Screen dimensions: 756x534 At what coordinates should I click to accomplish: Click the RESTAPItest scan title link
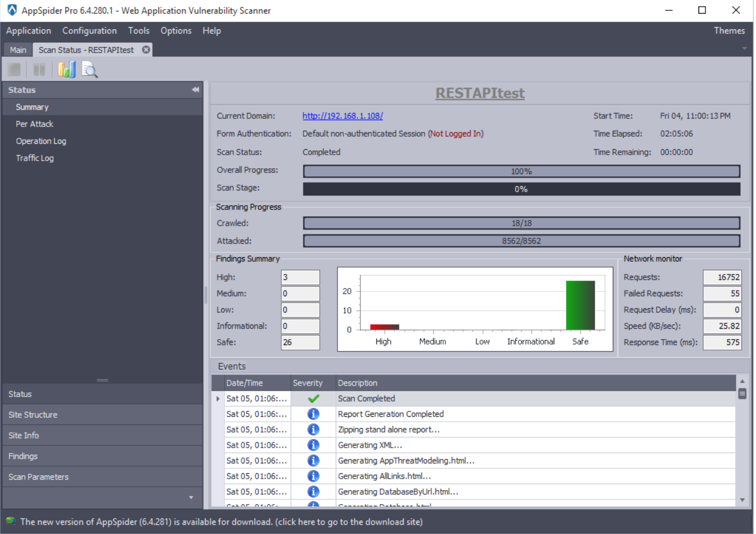480,93
